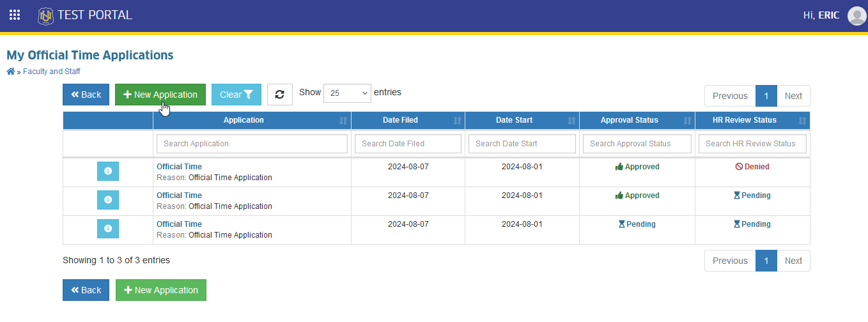Image resolution: width=868 pixels, height=322 pixels.
Task: Open the user profile avatar
Action: pos(856,15)
